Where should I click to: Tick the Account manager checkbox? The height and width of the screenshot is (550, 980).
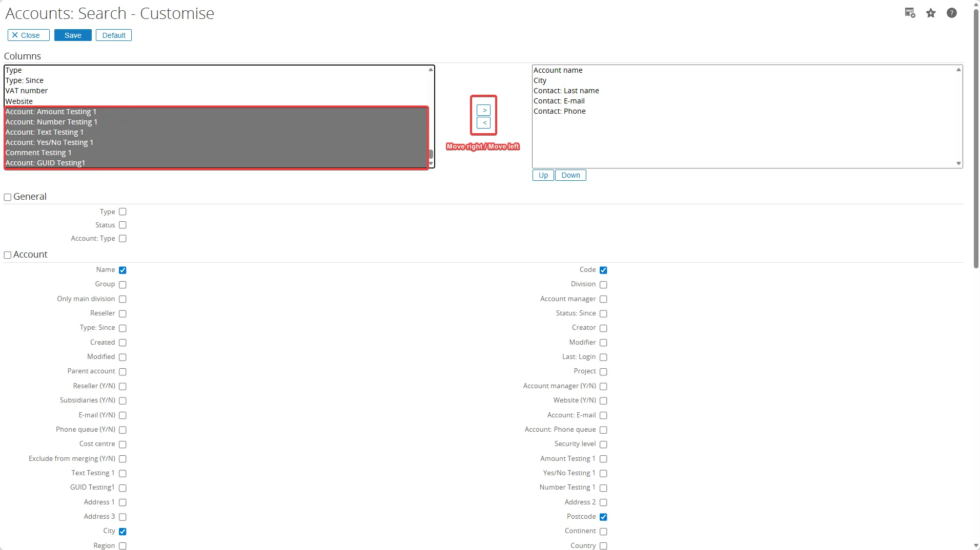(603, 299)
